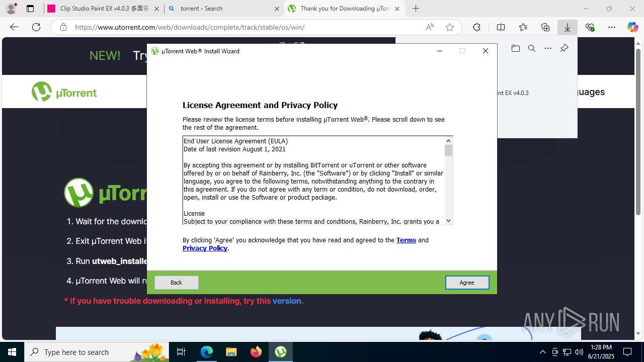Open tab actions menu

[30, 9]
